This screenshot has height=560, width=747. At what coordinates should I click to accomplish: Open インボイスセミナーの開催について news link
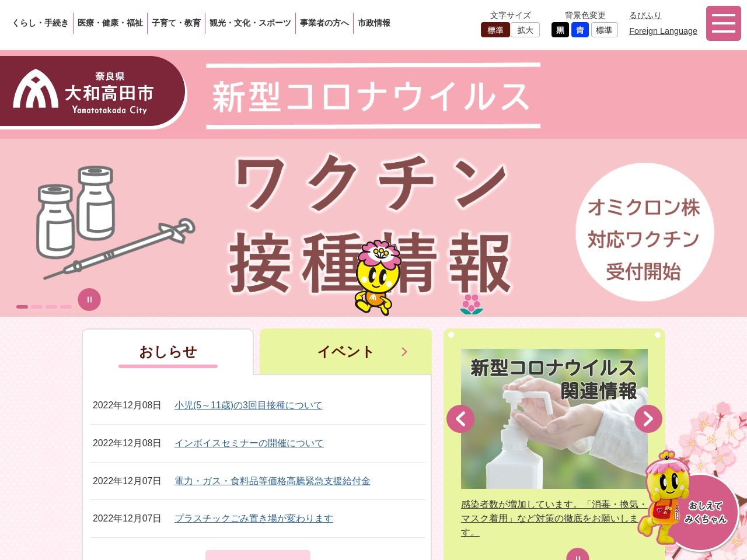pos(249,443)
